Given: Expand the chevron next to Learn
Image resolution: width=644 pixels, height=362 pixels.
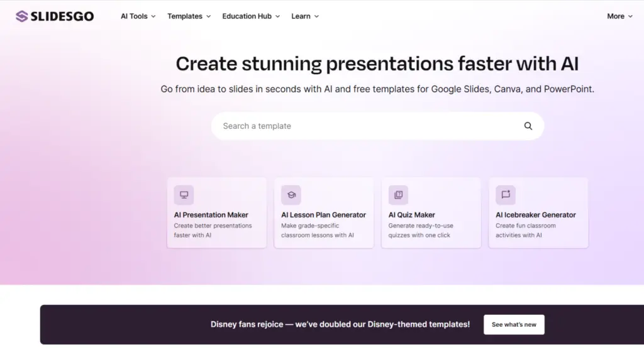Looking at the screenshot, I should pos(316,16).
